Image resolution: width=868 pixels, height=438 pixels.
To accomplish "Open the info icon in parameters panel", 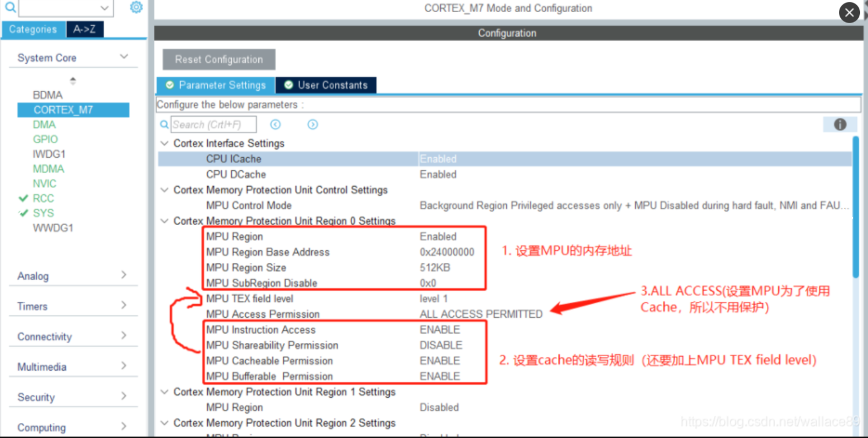I will click(x=840, y=124).
